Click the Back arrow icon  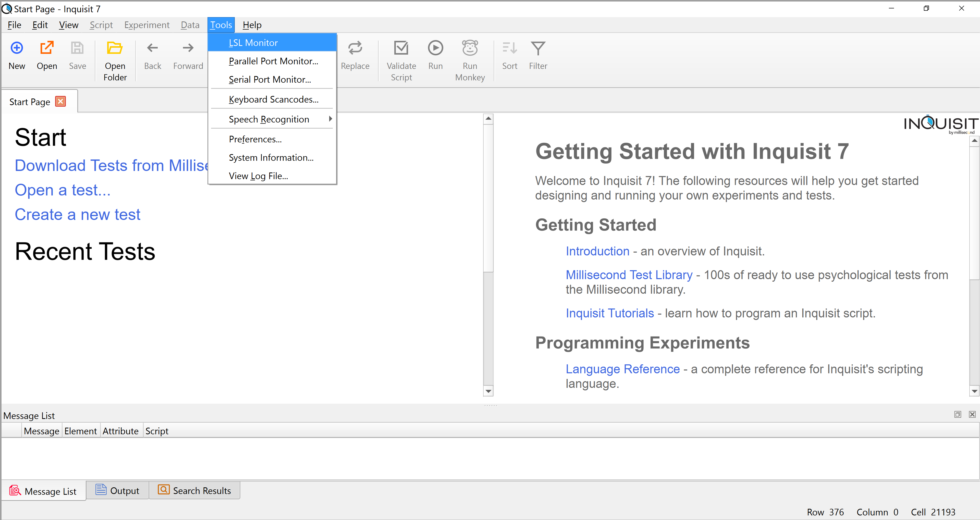[153, 48]
